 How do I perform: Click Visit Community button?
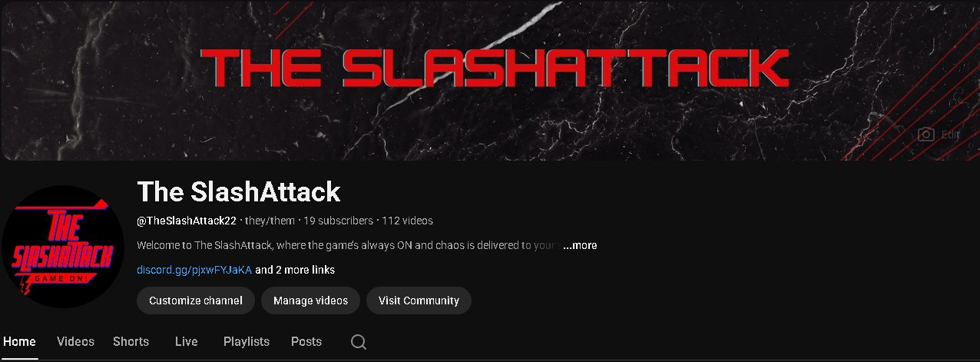tap(419, 301)
